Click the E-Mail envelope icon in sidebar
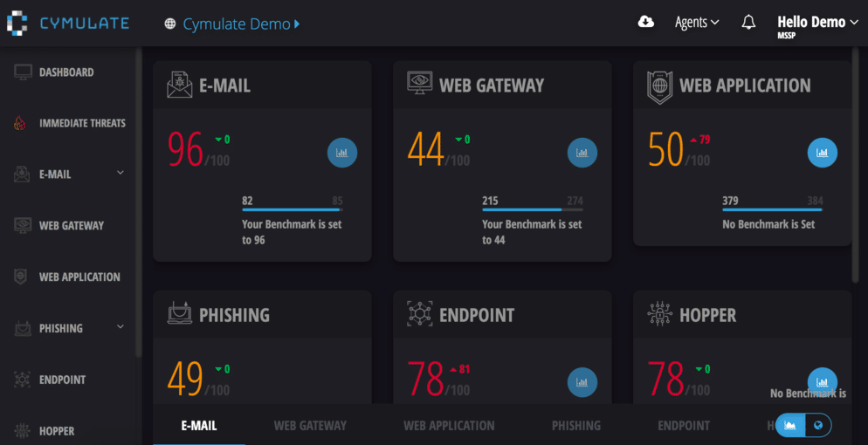 [22, 175]
